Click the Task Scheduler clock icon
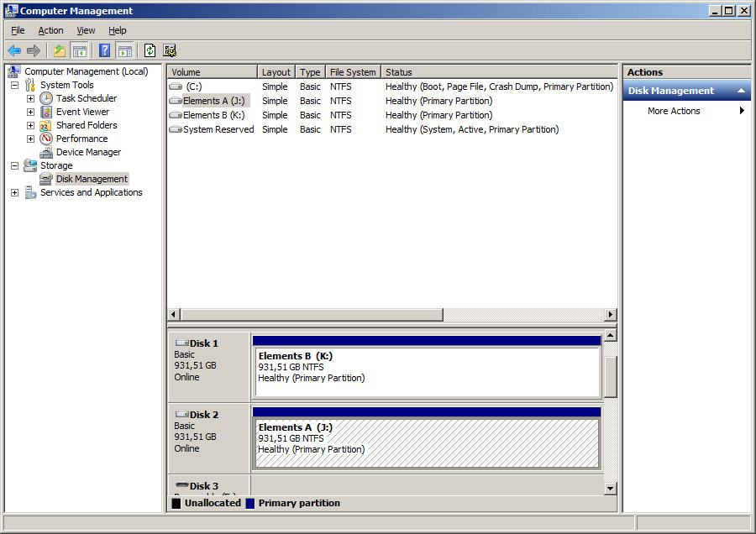The height and width of the screenshot is (534, 756). point(46,98)
